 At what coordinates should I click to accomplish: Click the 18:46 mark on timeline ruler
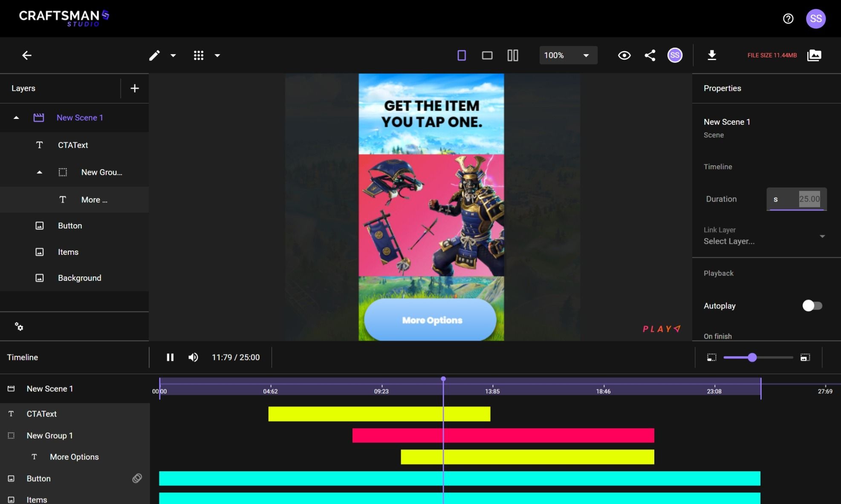603,391
